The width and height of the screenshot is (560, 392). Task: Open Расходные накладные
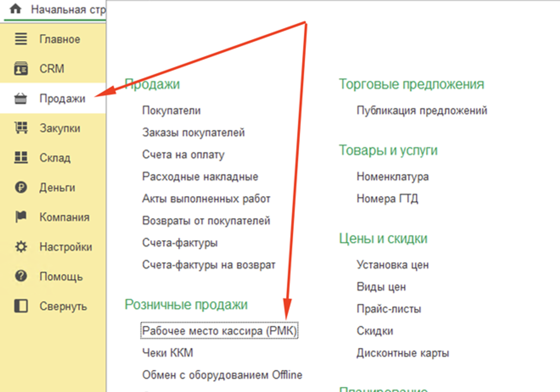click(200, 177)
